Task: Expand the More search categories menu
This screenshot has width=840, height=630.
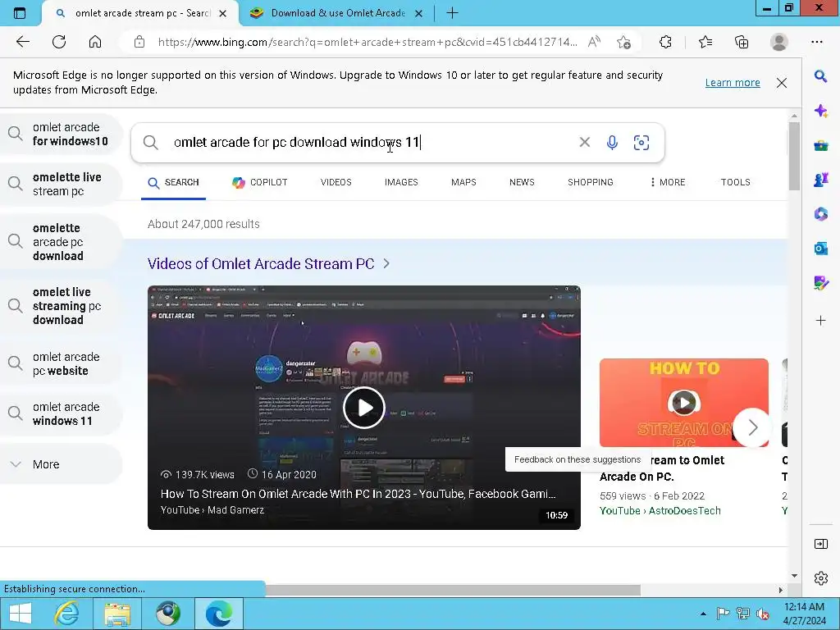Action: [668, 182]
